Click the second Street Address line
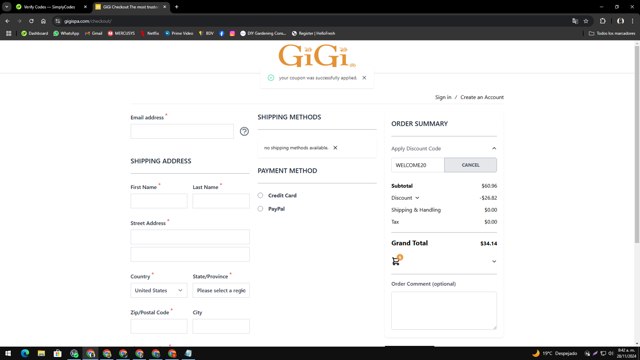Screen dimensions: 640x360 (x=190, y=254)
